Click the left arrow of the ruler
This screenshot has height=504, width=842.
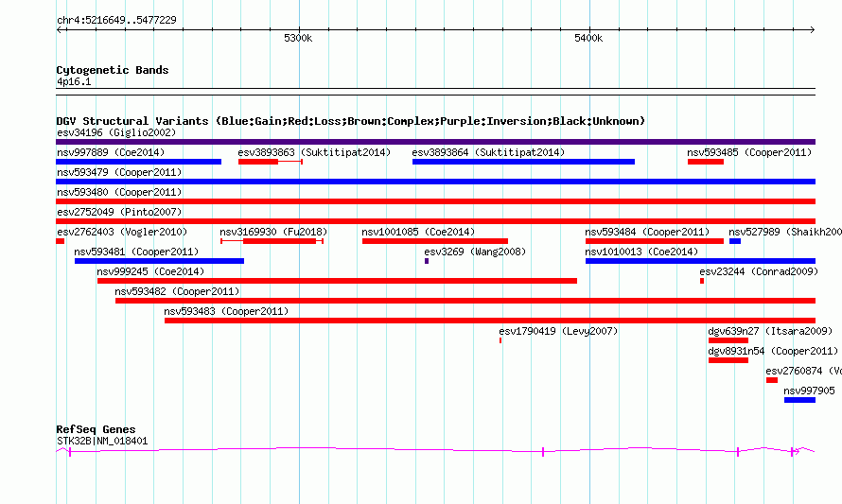[x=60, y=29]
